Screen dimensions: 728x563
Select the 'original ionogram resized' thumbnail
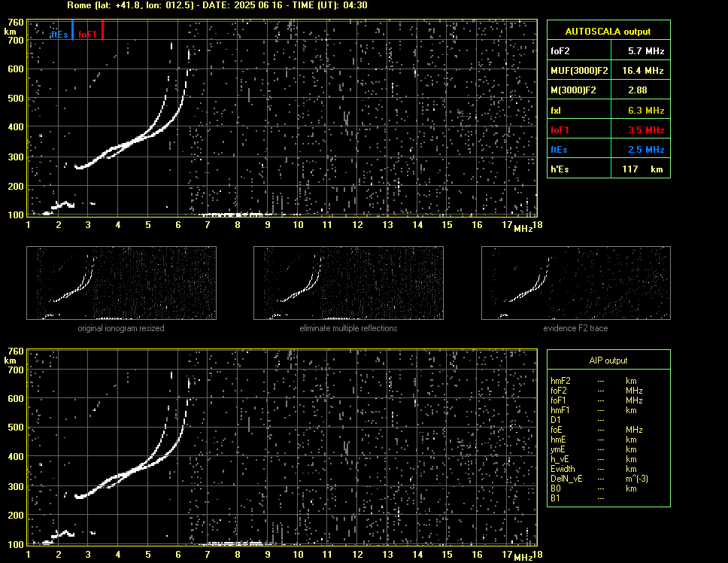(121, 283)
